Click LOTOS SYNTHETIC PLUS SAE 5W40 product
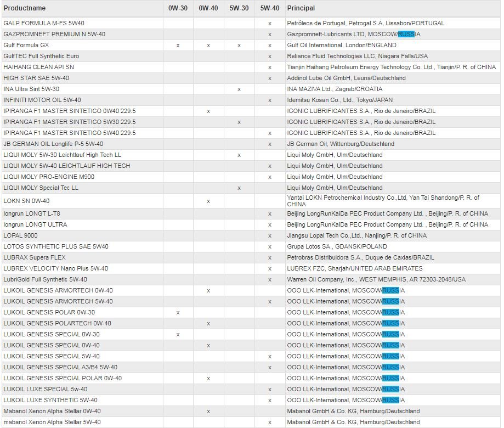 pos(56,246)
